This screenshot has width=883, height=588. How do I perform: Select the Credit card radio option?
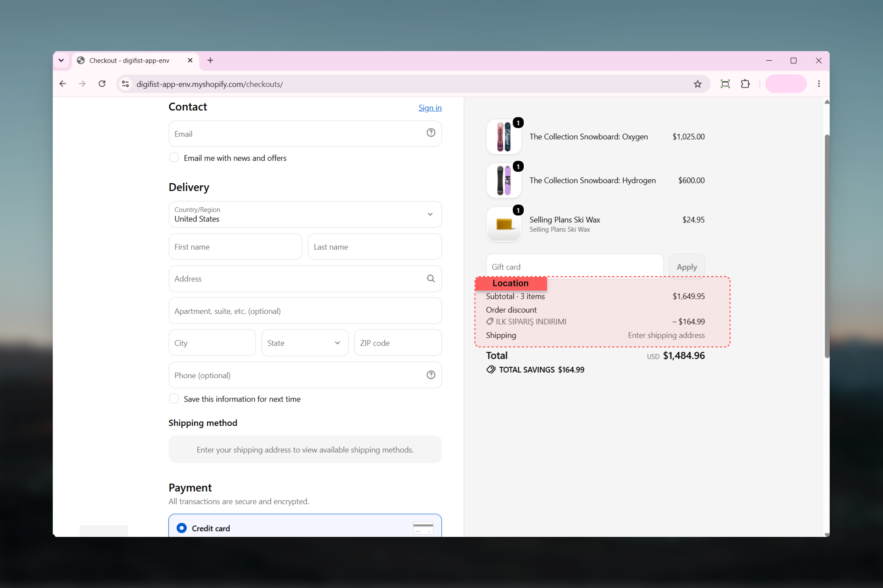pyautogui.click(x=182, y=528)
